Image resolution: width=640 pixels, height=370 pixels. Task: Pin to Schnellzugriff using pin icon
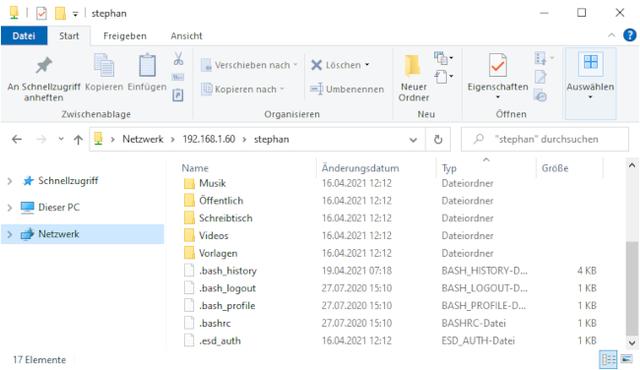coord(44,65)
